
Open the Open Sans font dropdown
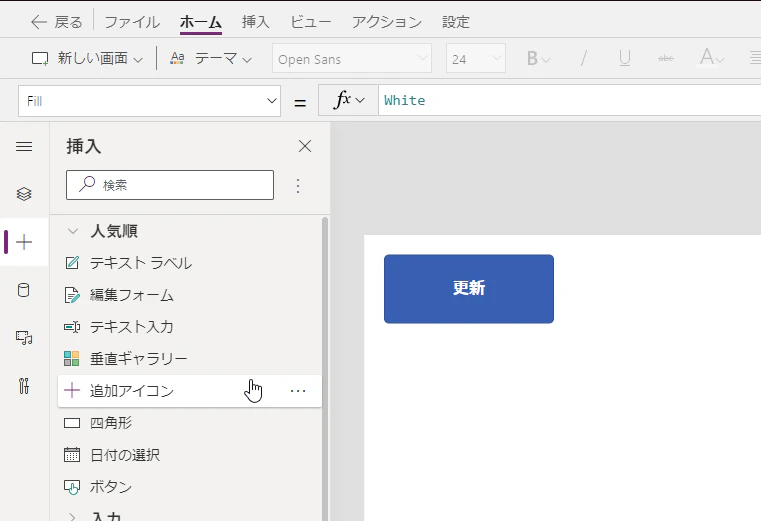coord(352,59)
